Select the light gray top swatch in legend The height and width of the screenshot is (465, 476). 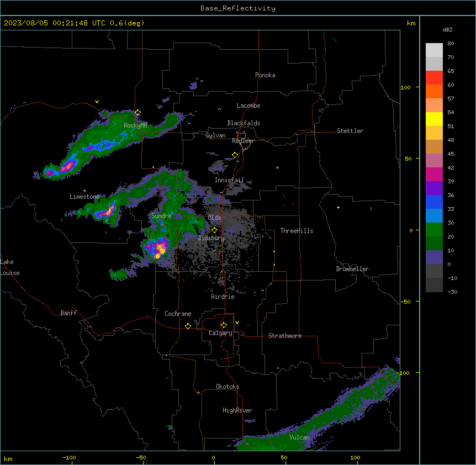tap(434, 50)
